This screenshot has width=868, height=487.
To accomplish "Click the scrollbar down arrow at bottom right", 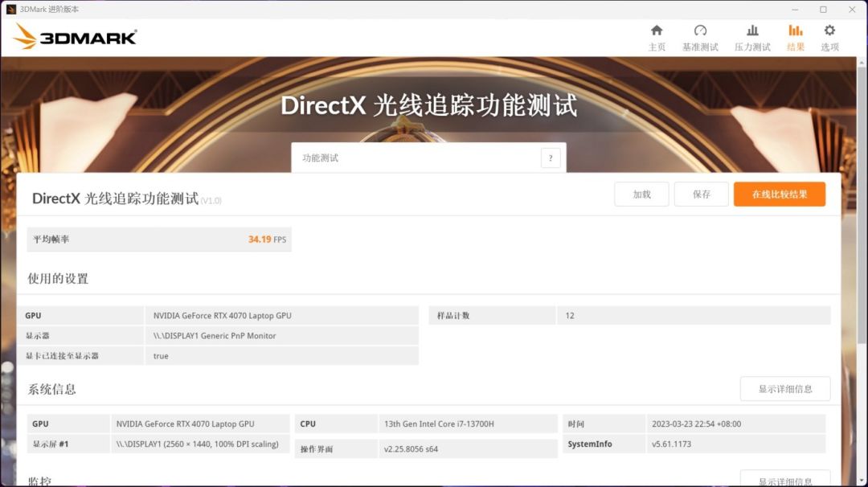I will [862, 481].
